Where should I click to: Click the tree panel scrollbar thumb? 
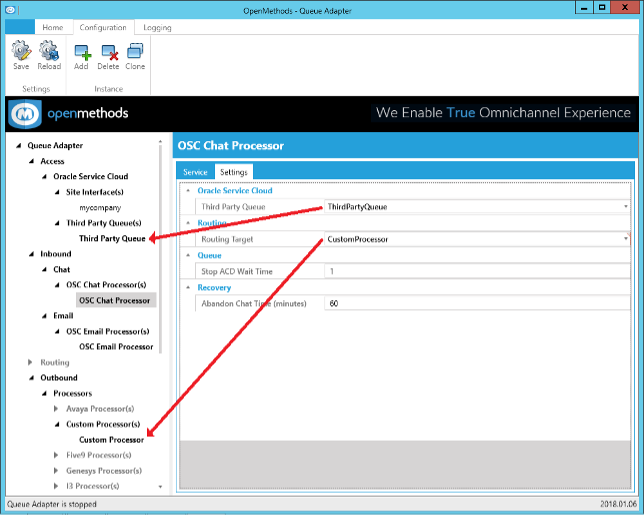pos(160,249)
